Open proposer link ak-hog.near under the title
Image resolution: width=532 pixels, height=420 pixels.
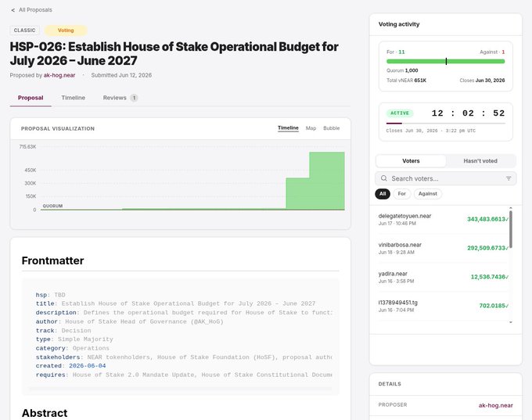coord(59,75)
